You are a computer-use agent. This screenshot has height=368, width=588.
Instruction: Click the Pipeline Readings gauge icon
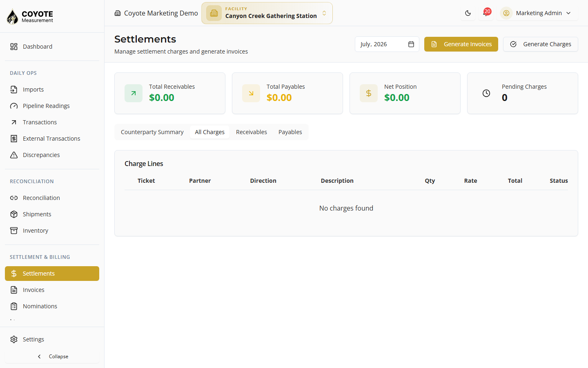coord(14,106)
